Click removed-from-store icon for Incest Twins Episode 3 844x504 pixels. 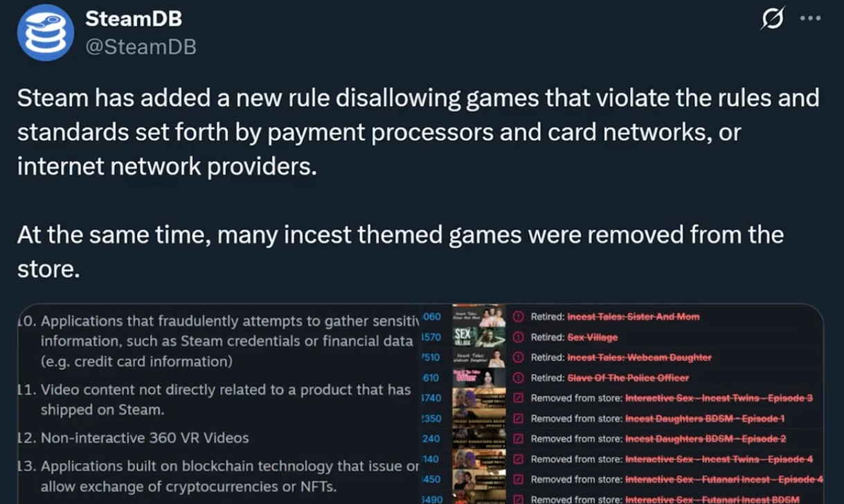(518, 398)
